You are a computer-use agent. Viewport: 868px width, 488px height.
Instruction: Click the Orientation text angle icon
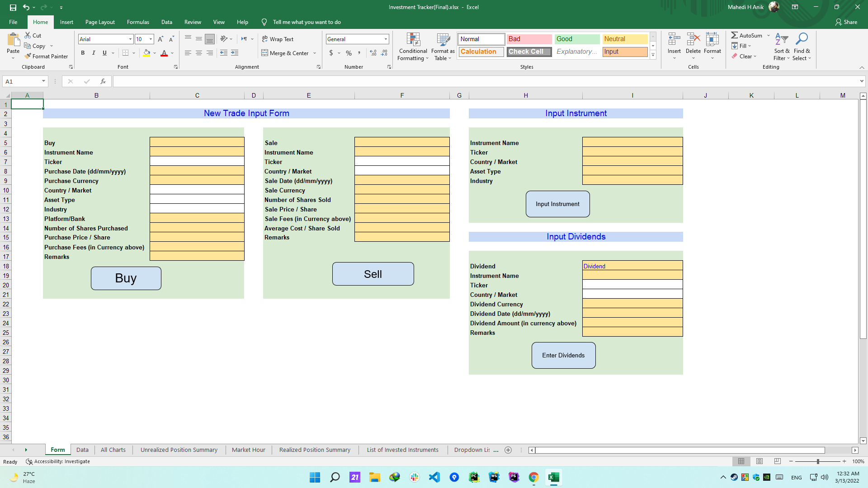pyautogui.click(x=224, y=39)
